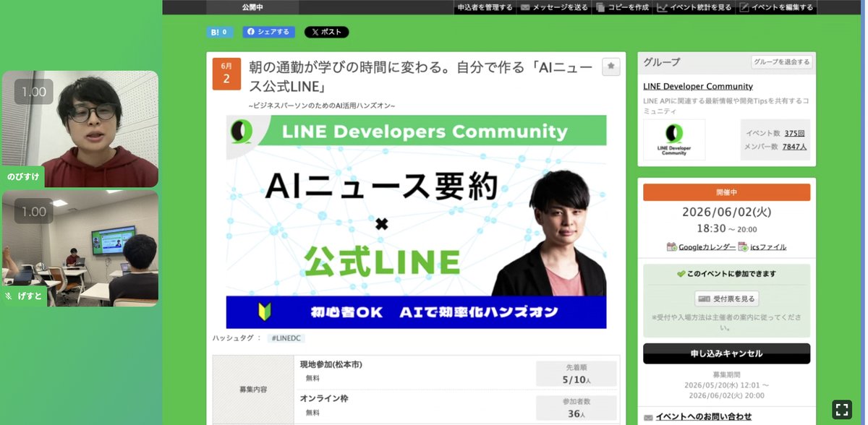Screen dimensions: 868x425
Task: Click the Google calendar icon
Action: [672, 247]
